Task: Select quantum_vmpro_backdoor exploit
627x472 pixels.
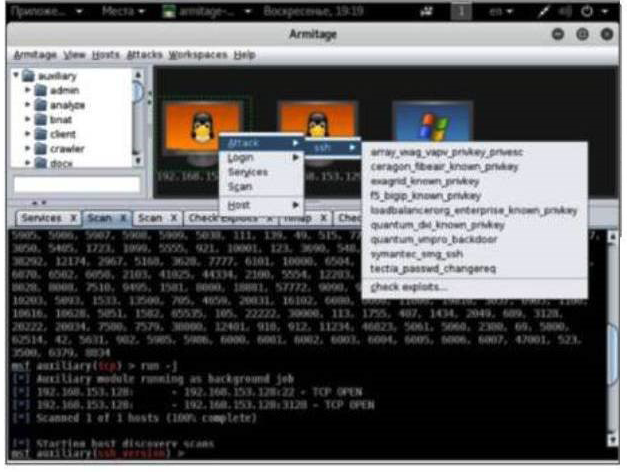Action: click(474, 239)
